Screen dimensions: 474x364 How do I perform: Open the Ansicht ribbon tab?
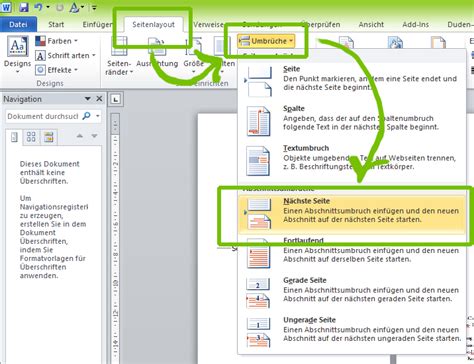[371, 24]
